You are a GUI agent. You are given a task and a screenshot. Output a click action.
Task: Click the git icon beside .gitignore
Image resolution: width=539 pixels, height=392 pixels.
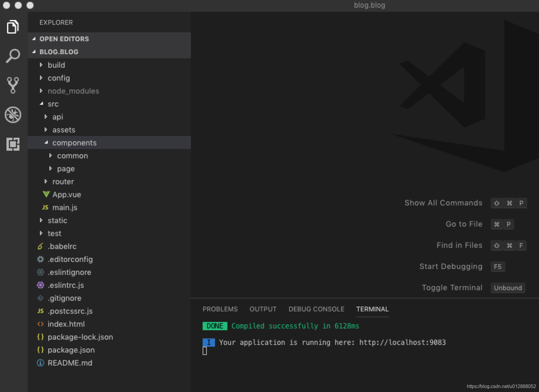coord(40,298)
